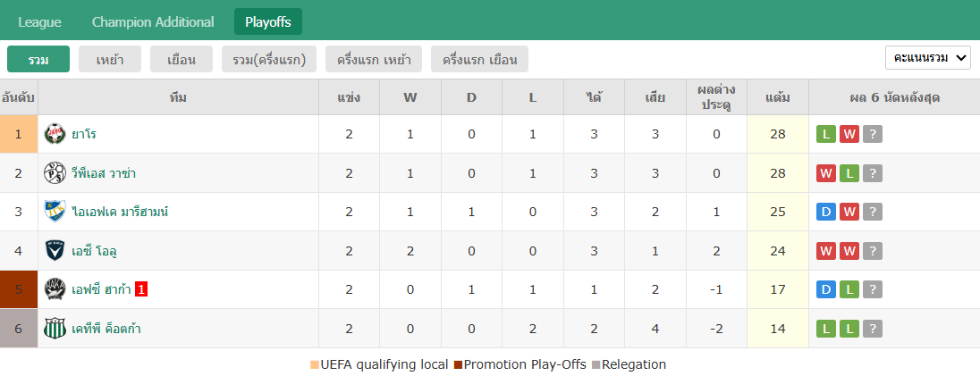
Task: Click the เคทีพี ค็อตก้า striped crest
Action: pos(55,329)
